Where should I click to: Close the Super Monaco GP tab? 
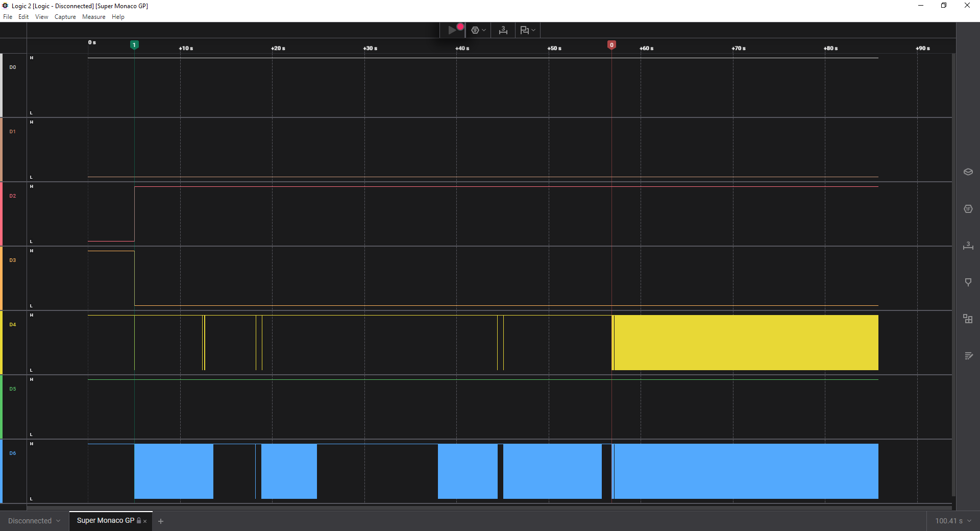pyautogui.click(x=145, y=521)
